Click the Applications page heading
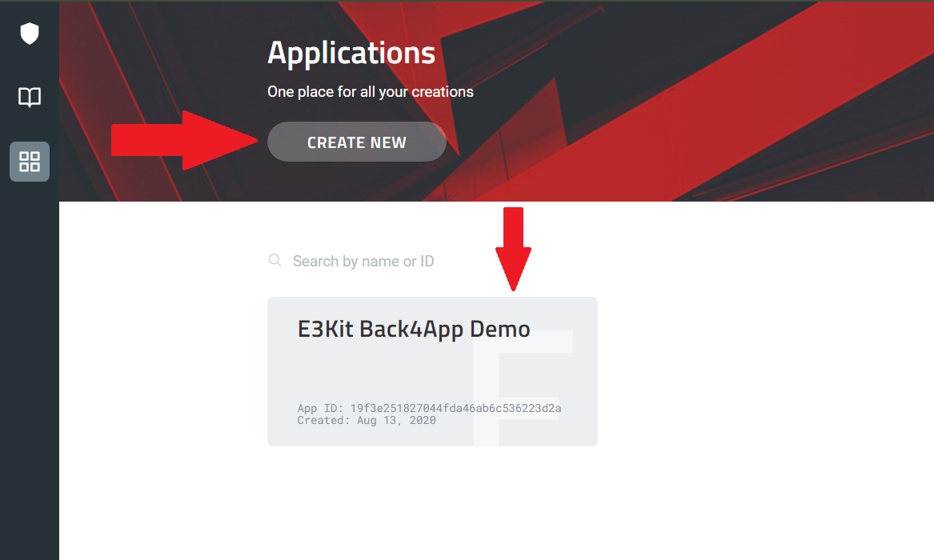This screenshot has height=560, width=934. [x=351, y=53]
